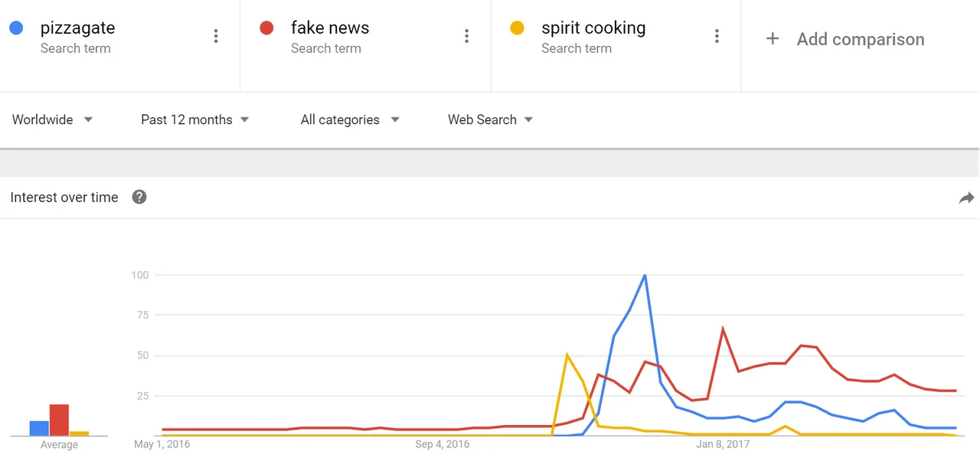This screenshot has width=980, height=461.
Task: Click the yellow spirit cooking peak point
Action: point(567,355)
